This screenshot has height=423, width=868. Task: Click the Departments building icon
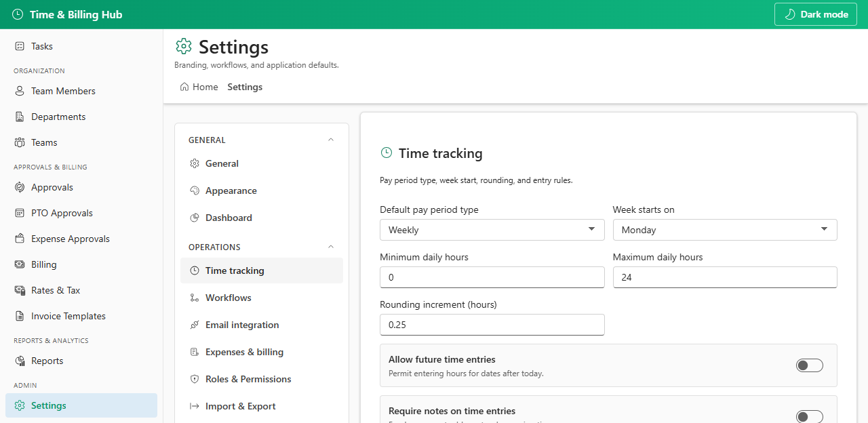tap(20, 117)
